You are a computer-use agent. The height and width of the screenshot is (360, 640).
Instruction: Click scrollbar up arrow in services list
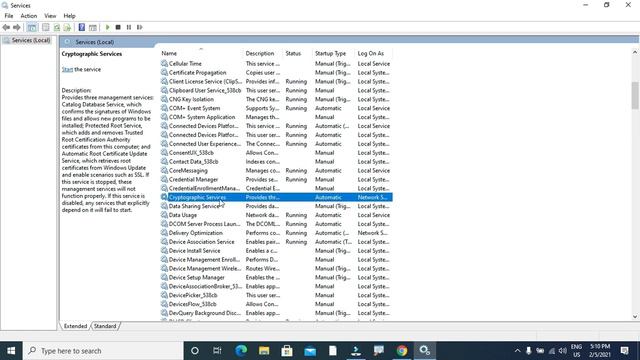[635, 52]
